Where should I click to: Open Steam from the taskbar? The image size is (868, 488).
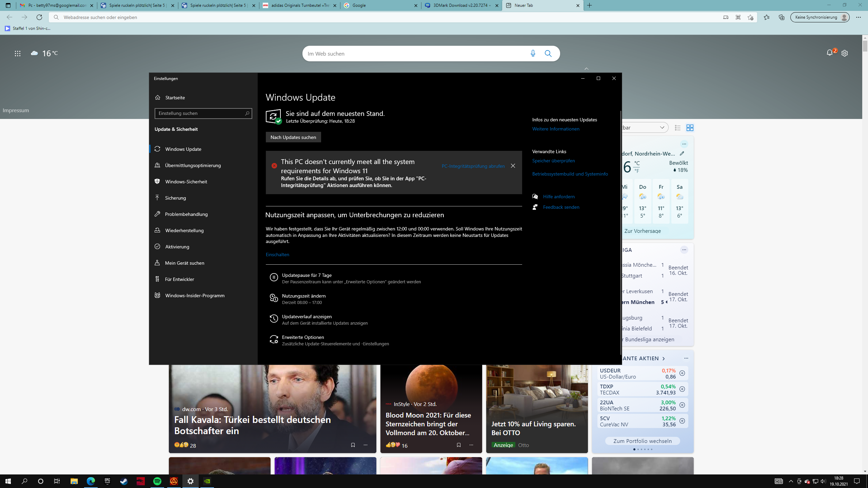tap(124, 481)
